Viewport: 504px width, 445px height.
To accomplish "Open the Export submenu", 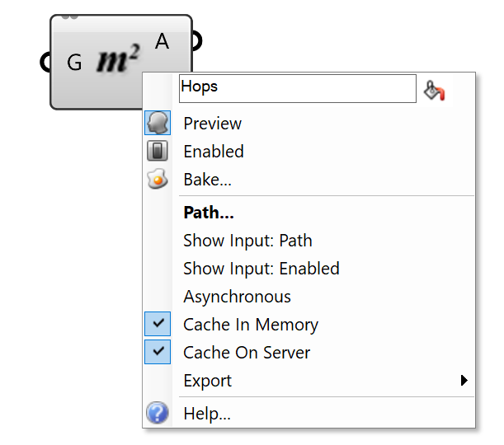I will coord(208,381).
